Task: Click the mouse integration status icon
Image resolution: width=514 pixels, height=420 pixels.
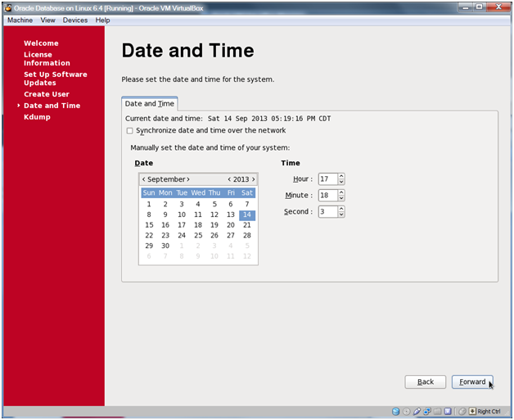Action: tap(462, 411)
